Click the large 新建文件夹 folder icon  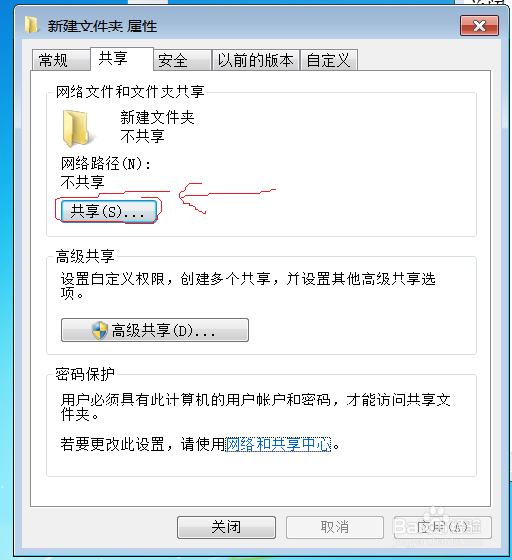(76, 129)
